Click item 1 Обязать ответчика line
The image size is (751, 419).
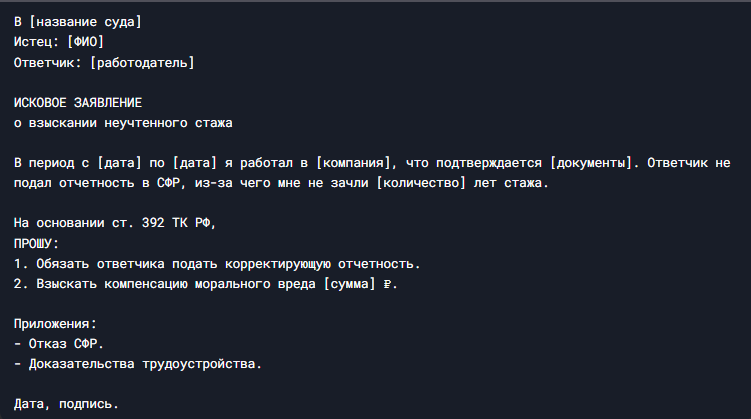click(x=217, y=264)
